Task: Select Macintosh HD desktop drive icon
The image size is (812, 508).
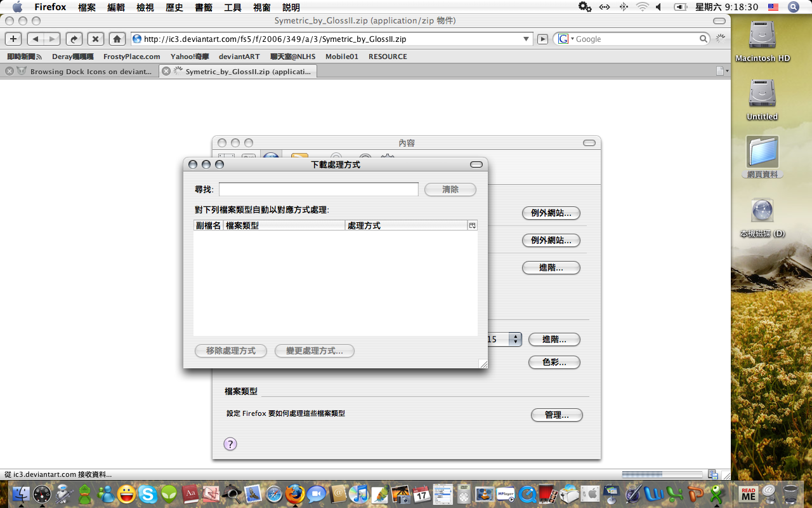Action: click(763, 41)
